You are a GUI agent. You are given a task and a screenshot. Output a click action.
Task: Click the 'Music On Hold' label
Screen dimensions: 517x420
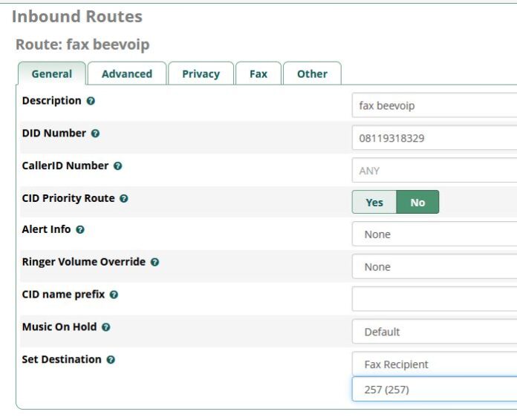point(59,327)
